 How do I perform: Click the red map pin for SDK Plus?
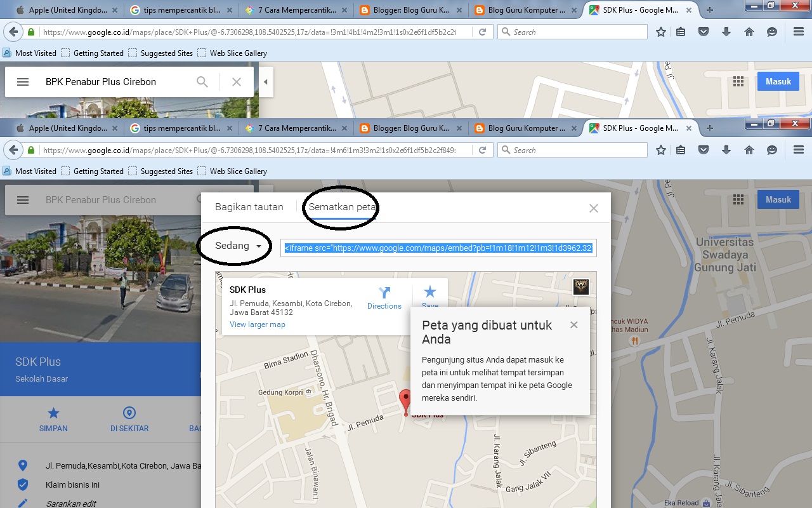pos(405,403)
